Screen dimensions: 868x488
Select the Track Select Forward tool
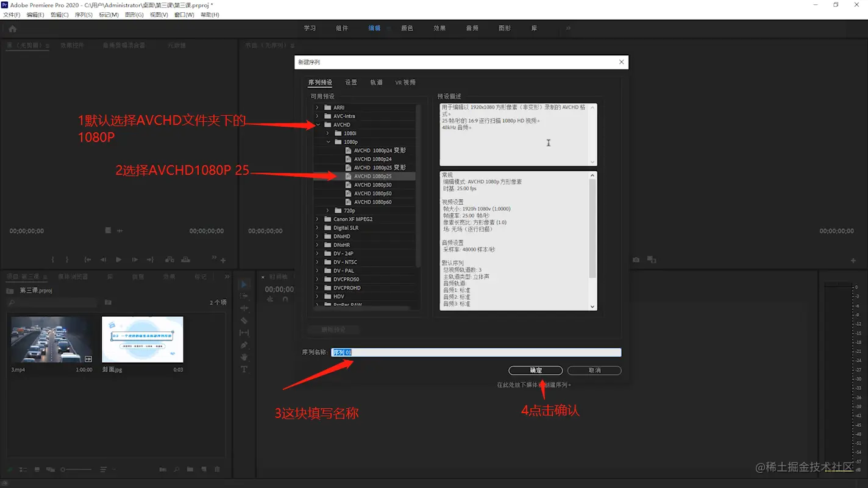pos(244,296)
